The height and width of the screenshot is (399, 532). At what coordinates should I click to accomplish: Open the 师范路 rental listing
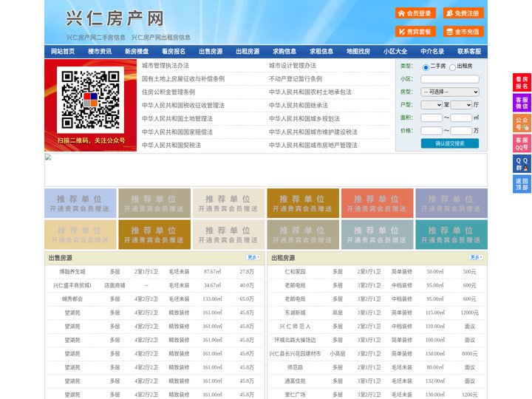pos(295,367)
